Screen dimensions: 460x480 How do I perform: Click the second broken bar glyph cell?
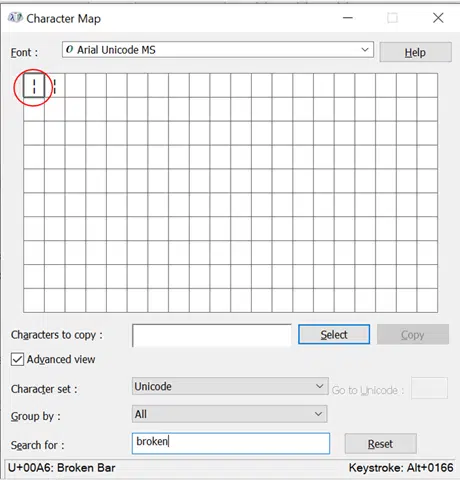55,86
